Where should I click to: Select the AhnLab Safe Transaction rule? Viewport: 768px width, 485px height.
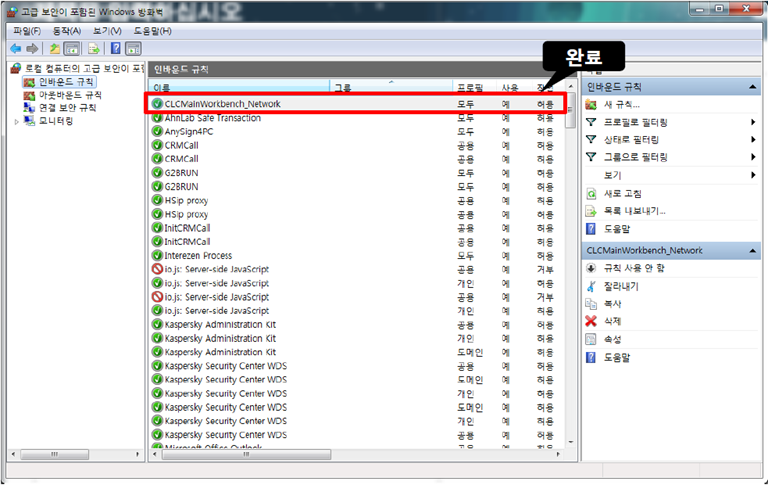tap(213, 118)
